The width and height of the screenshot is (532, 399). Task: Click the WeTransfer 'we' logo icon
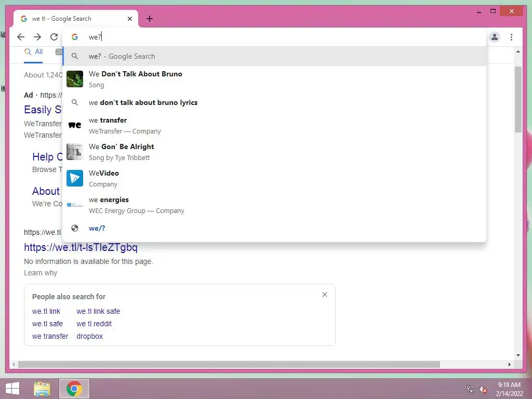click(x=75, y=125)
